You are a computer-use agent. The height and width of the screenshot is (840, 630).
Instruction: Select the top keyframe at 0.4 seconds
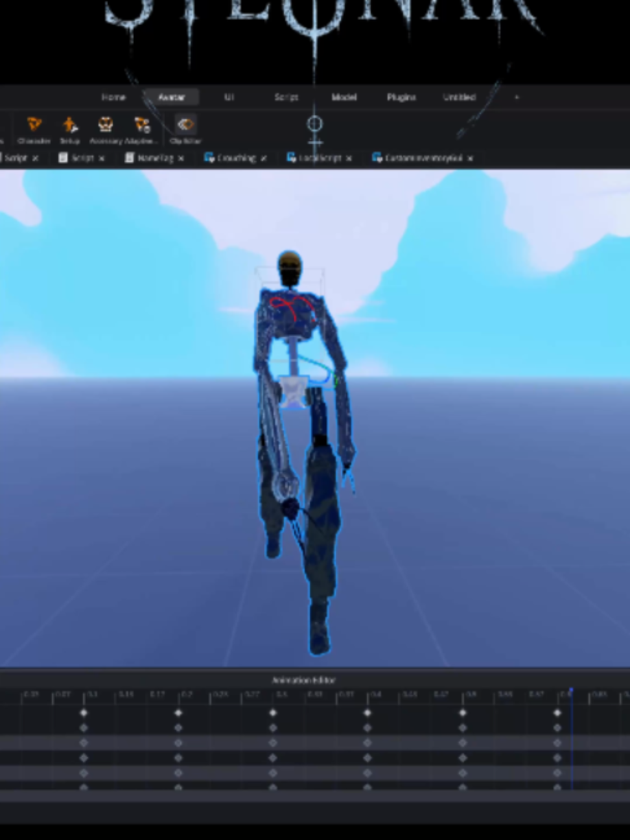(x=367, y=712)
